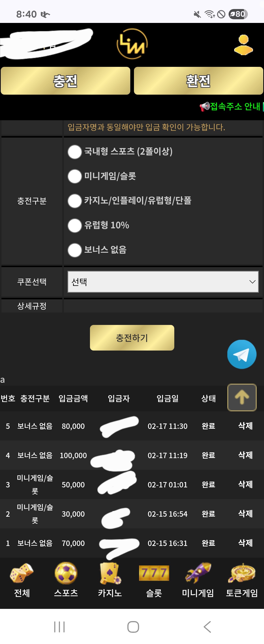
Task: Tap the LM logo at top
Action: click(132, 44)
